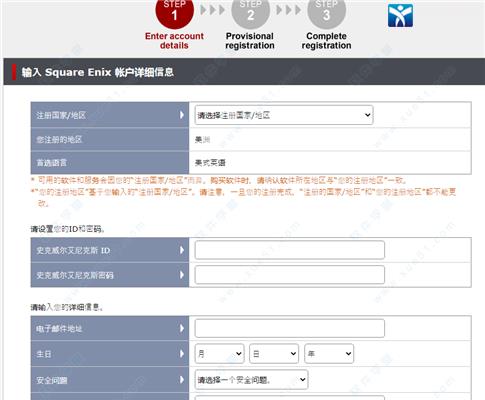
Task: Click the arrow icon beside 注册国家/地区 label
Action: (182, 115)
